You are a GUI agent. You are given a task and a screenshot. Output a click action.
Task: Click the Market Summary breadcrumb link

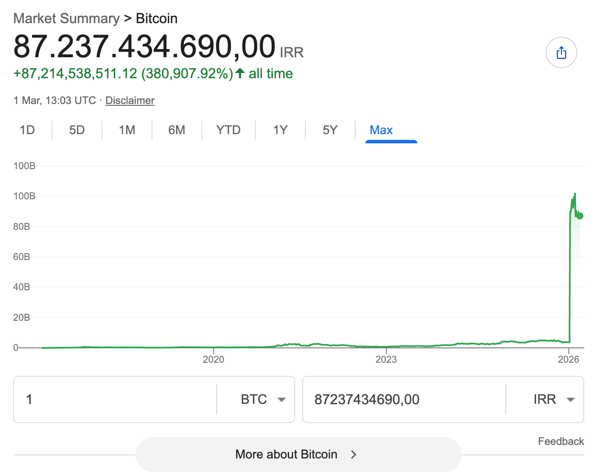coord(66,18)
